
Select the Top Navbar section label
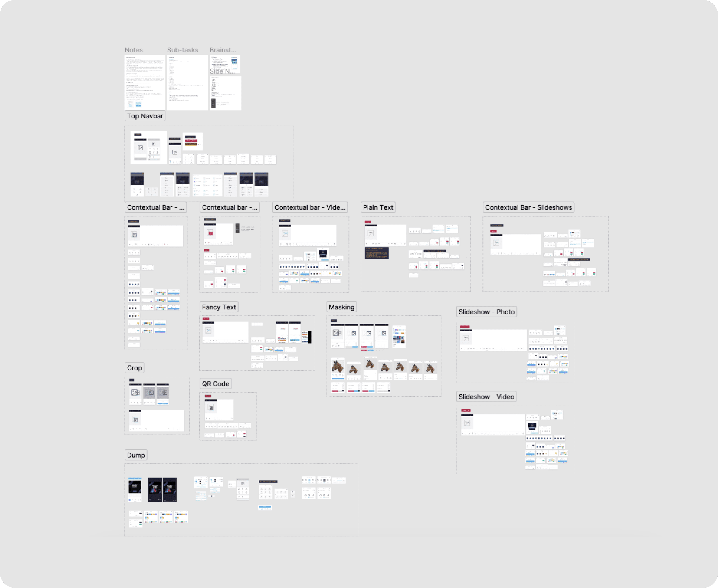click(x=145, y=116)
